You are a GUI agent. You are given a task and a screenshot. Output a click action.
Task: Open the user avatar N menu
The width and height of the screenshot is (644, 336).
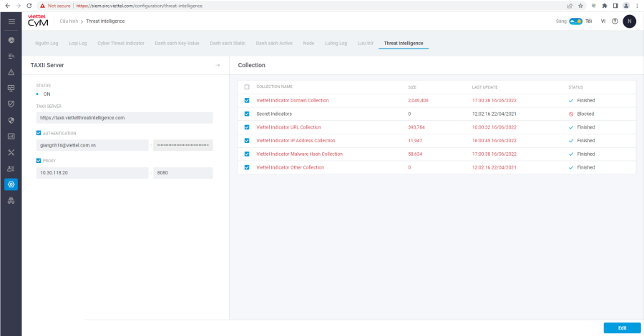629,21
